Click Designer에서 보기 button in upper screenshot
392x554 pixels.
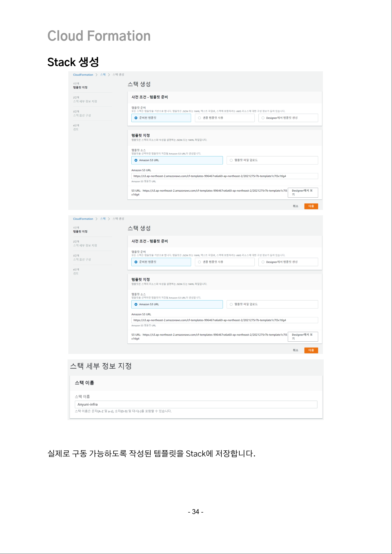tap(303, 193)
